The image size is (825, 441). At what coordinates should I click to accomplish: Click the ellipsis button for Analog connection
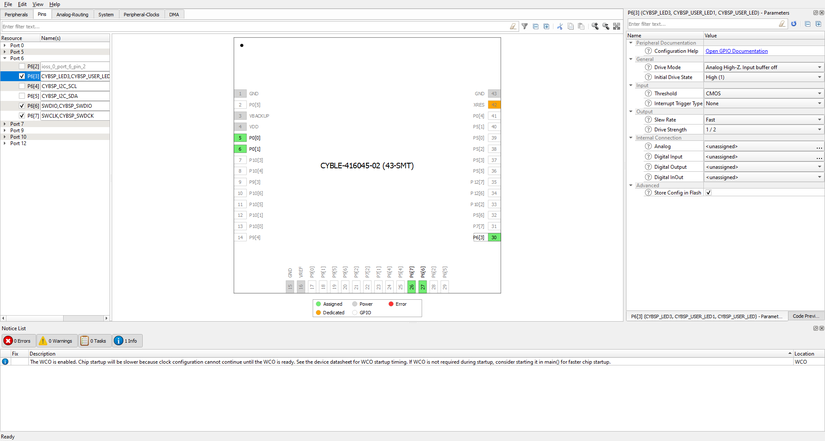pyautogui.click(x=819, y=147)
